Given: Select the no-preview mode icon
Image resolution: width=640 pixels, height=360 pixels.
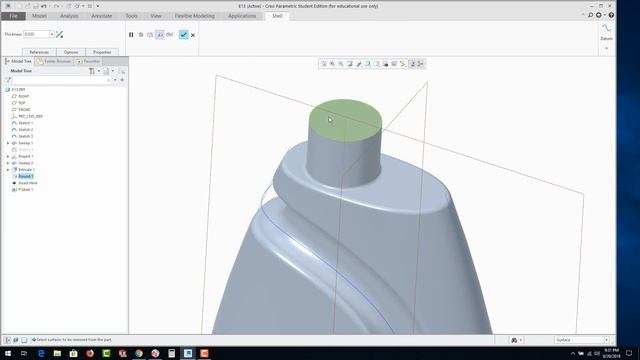Looking at the screenshot, I should [x=141, y=35].
